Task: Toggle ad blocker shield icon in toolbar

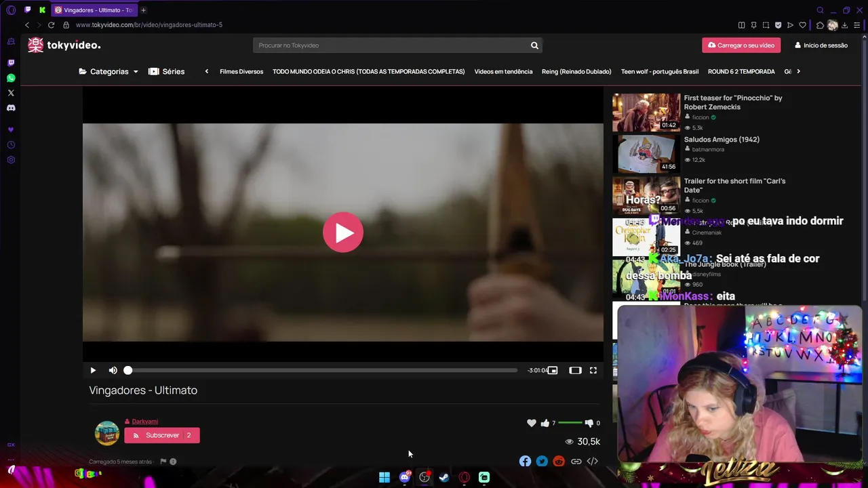Action: [x=778, y=25]
